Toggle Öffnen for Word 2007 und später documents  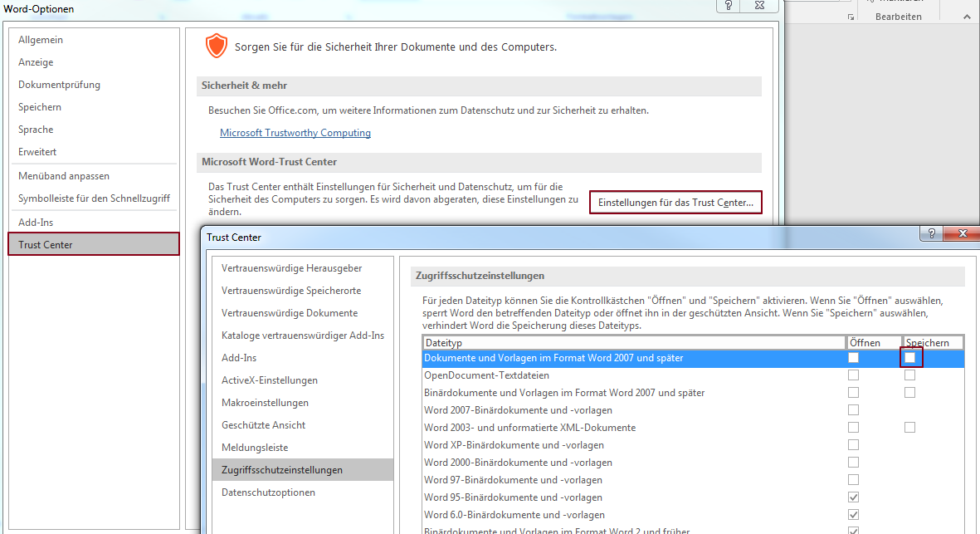coord(853,358)
